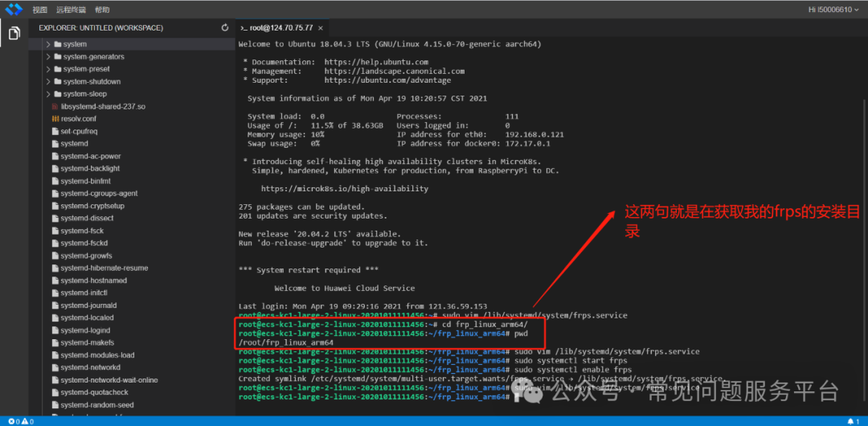The image size is (868, 426).
Task: Click the last terminal prompt line
Action: click(x=373, y=396)
